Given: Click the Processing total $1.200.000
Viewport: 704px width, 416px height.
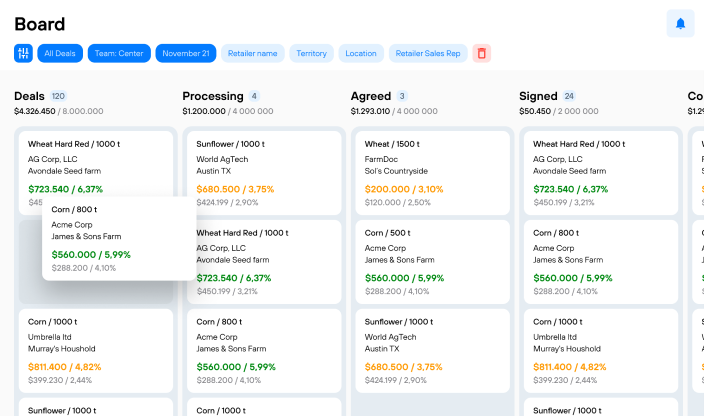Looking at the screenshot, I should pyautogui.click(x=204, y=111).
